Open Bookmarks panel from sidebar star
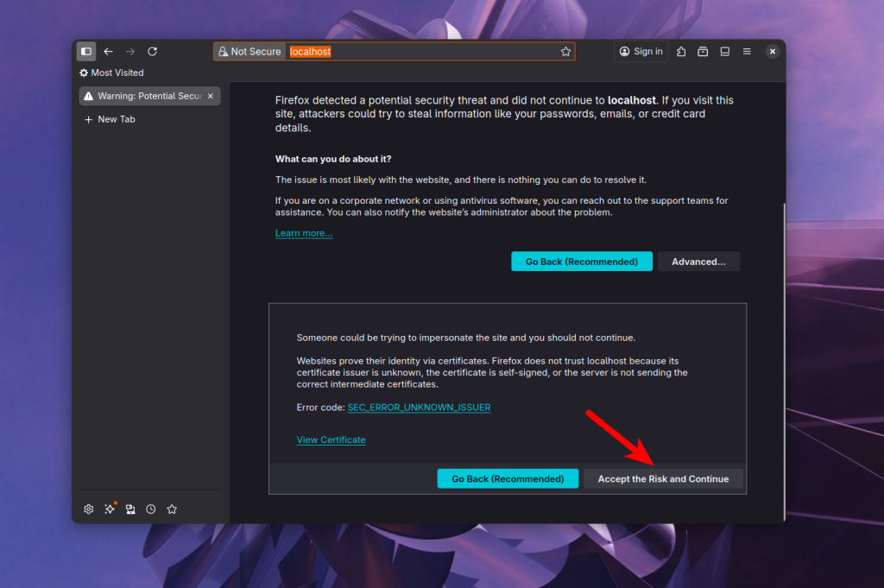Image resolution: width=884 pixels, height=588 pixels. [x=172, y=509]
